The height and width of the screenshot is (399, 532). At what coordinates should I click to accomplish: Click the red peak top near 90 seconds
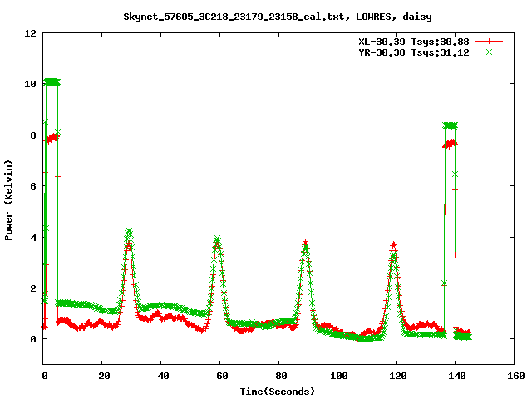tap(306, 242)
